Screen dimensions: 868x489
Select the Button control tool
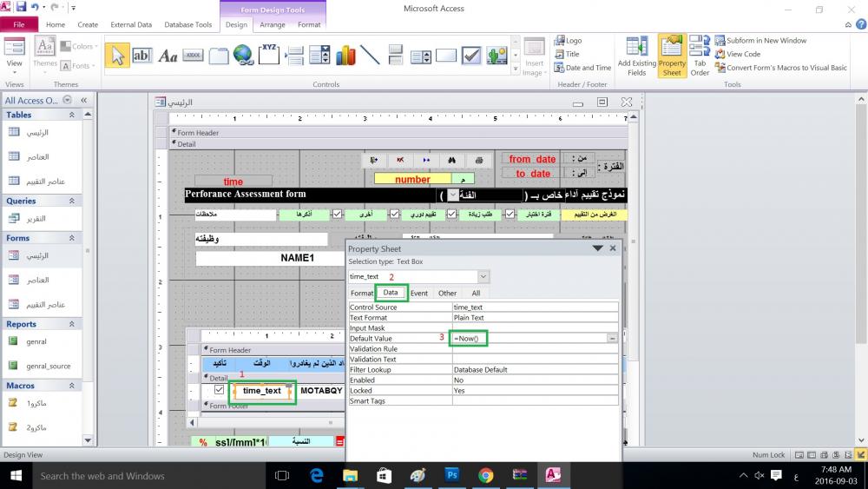[x=193, y=56]
